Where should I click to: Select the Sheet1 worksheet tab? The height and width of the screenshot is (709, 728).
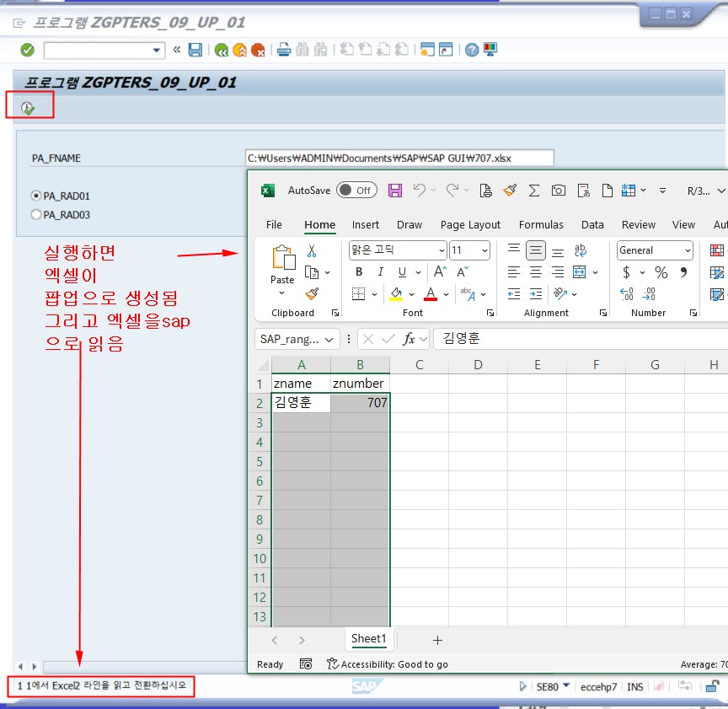click(x=369, y=639)
